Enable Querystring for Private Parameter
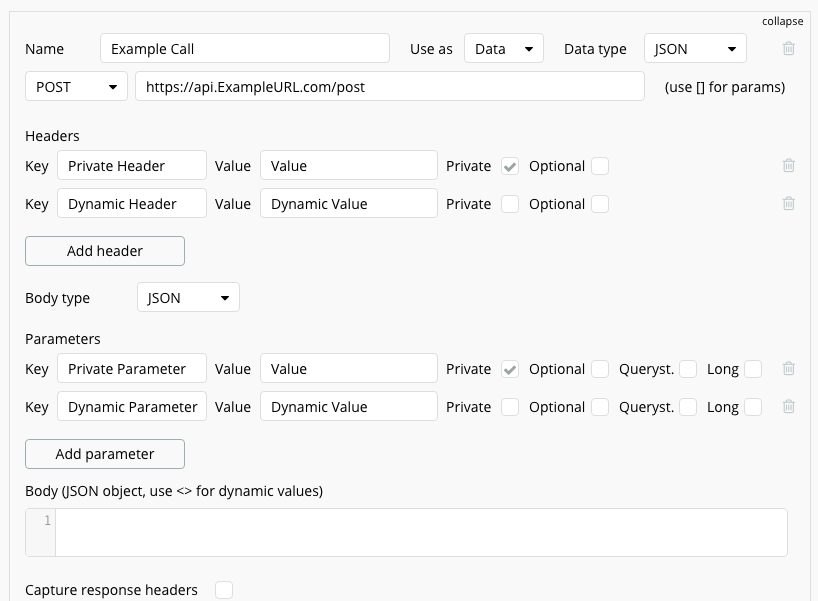This screenshot has width=818, height=601. point(688,369)
